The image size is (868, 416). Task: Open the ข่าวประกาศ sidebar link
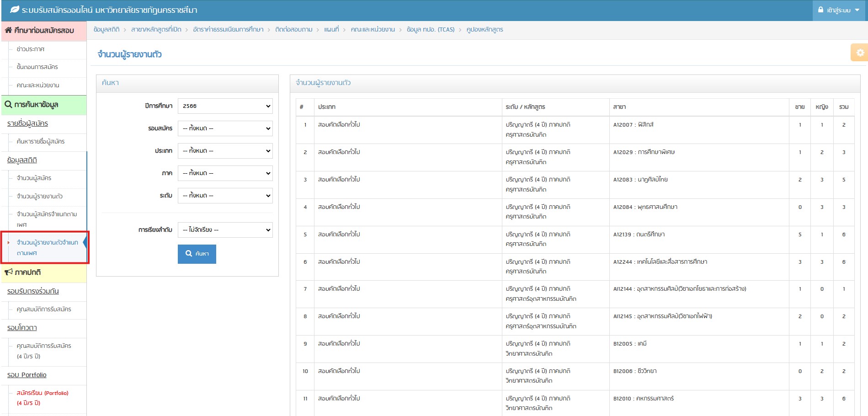(31, 49)
